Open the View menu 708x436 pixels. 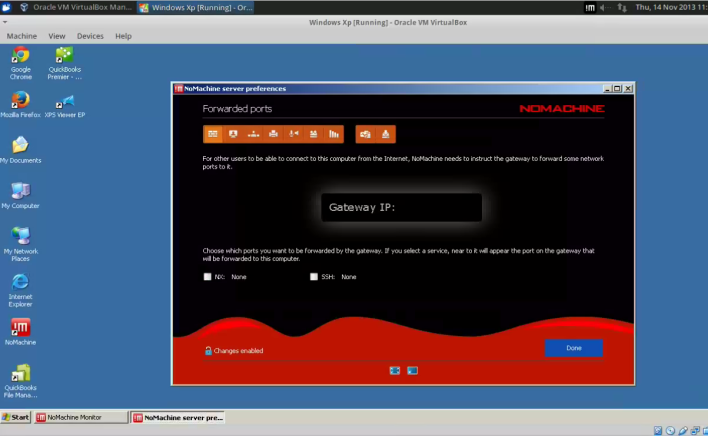pos(57,36)
